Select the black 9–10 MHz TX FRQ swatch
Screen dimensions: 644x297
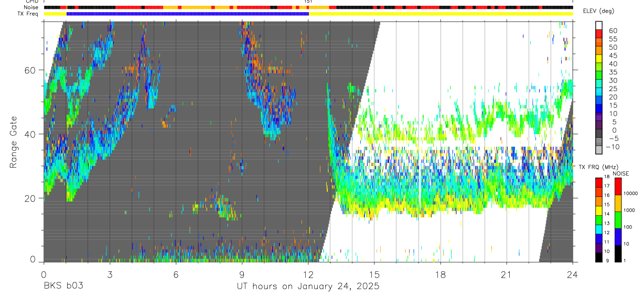599,257
